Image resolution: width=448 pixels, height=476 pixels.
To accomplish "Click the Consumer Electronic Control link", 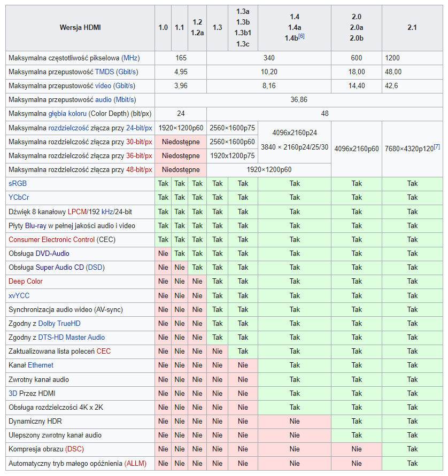I will 52,240.
